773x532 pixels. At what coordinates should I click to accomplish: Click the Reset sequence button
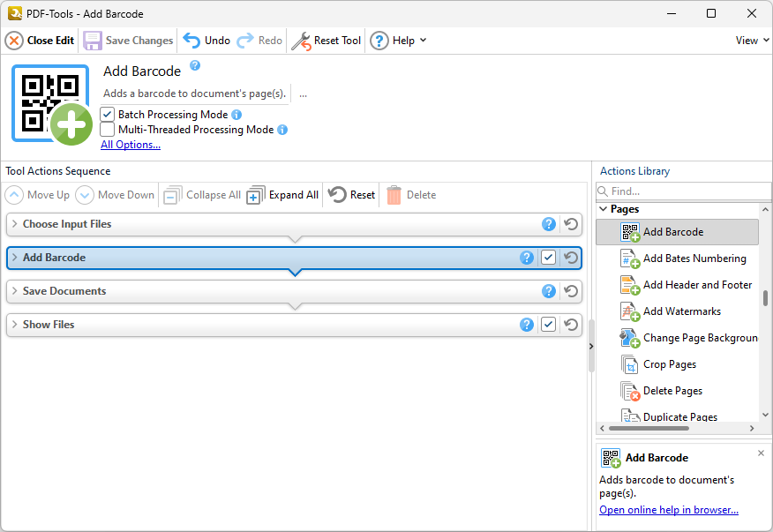tap(351, 195)
